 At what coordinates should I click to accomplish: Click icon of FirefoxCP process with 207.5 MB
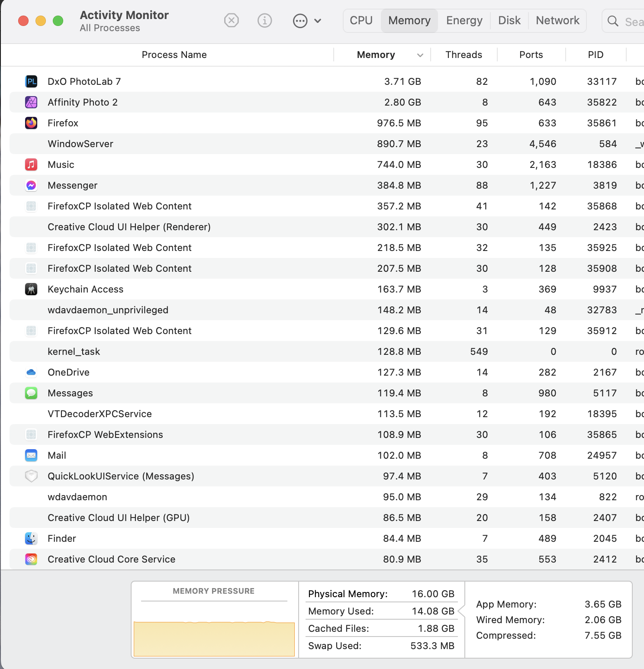pos(31,268)
